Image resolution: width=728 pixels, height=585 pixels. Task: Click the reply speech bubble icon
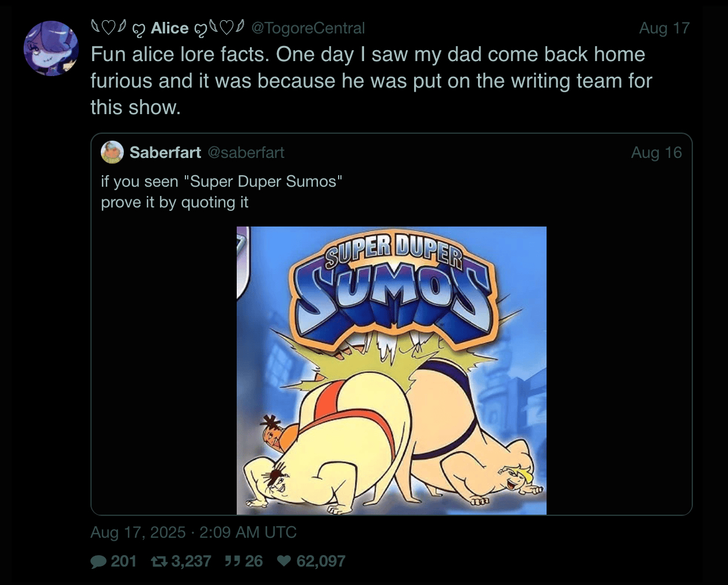click(98, 561)
